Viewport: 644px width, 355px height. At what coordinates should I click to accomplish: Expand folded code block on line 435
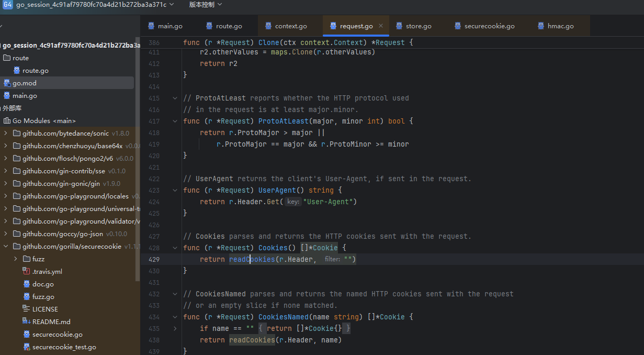point(175,329)
